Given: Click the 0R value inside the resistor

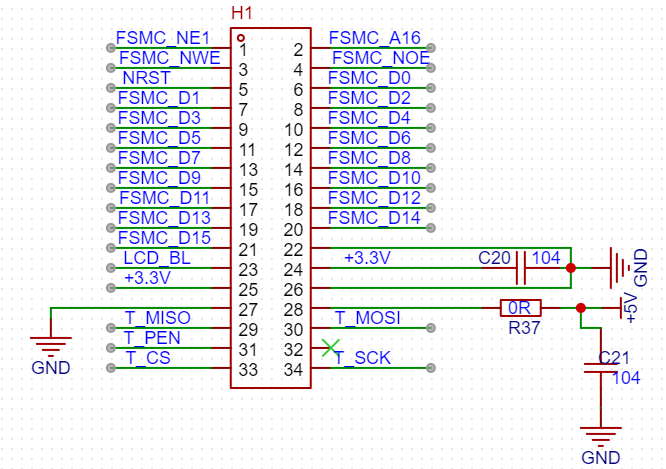Looking at the screenshot, I should (x=519, y=308).
